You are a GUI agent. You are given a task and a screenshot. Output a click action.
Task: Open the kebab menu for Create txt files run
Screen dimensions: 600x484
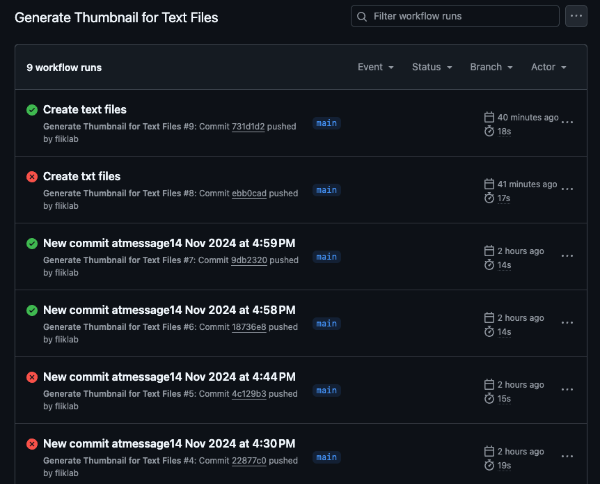click(x=567, y=189)
